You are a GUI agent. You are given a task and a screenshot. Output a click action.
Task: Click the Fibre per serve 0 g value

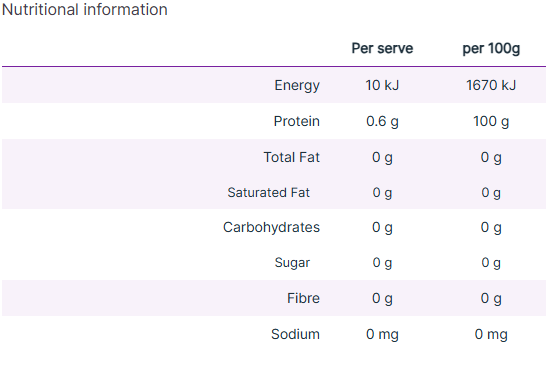(382, 299)
